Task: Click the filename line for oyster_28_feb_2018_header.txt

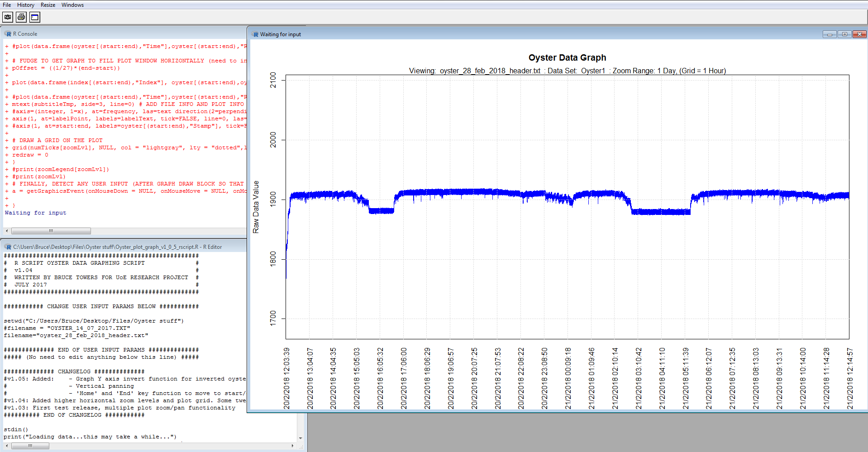Action: point(76,336)
